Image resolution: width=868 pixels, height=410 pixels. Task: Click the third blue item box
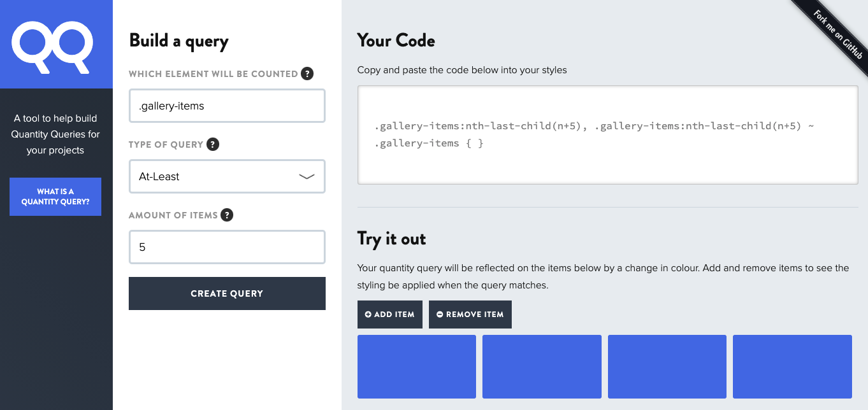667,367
